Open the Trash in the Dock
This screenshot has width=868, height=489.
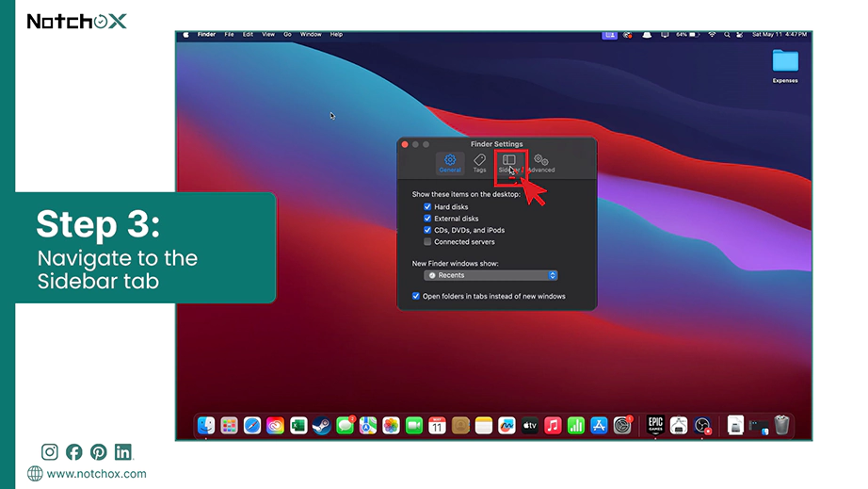click(x=781, y=425)
